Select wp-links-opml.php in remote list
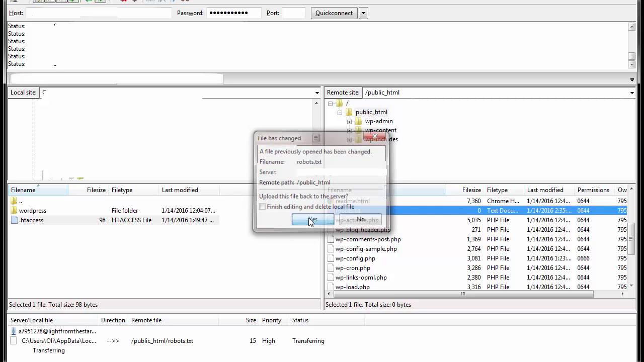The image size is (644, 362). (x=361, y=278)
